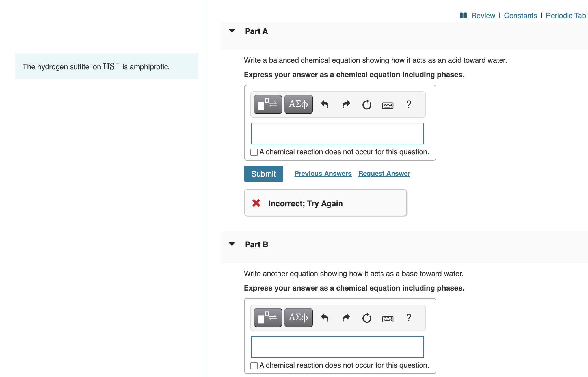Open the help for the Part A editor

click(408, 105)
